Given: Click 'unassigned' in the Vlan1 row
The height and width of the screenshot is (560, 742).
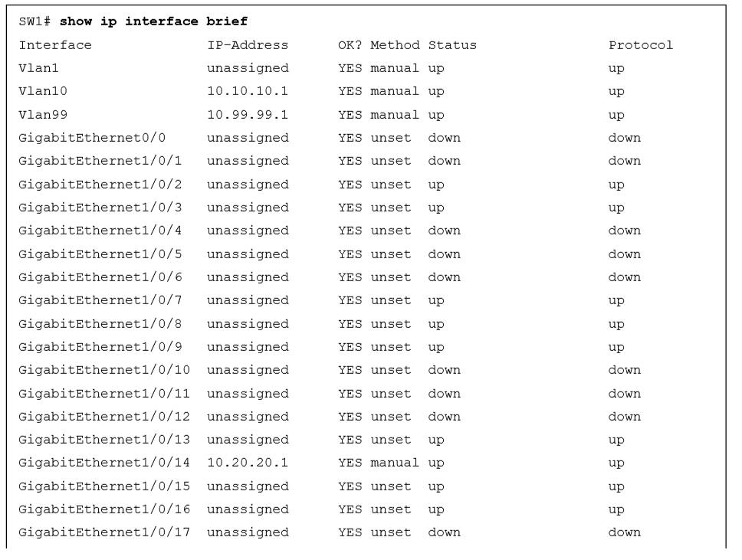Looking at the screenshot, I should click(x=248, y=69).
